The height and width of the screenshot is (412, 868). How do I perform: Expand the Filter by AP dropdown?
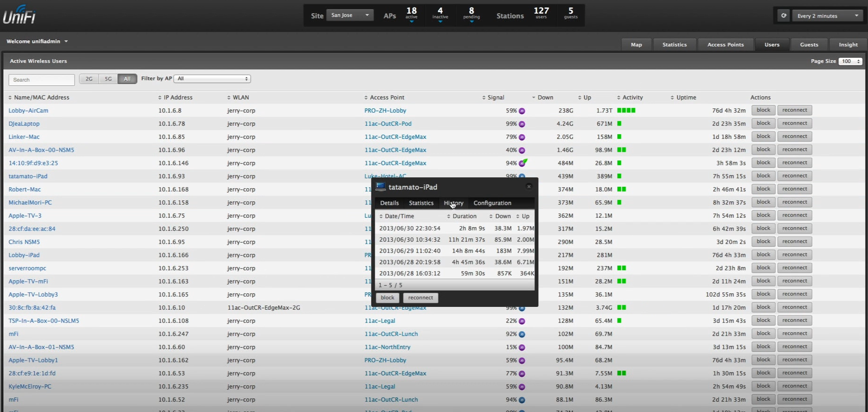[212, 79]
